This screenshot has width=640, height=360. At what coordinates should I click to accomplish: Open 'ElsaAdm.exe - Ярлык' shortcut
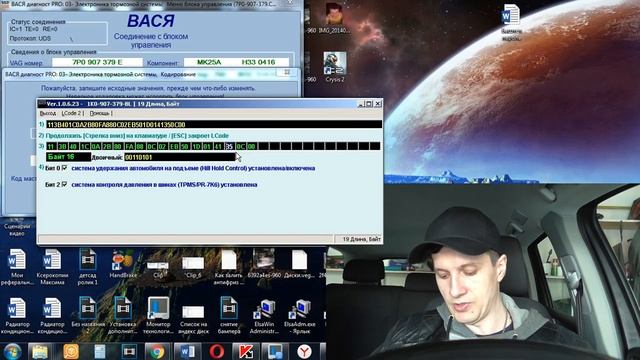(299, 317)
